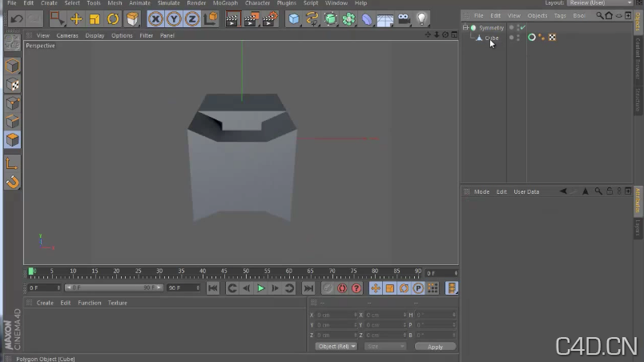This screenshot has height=362, width=644.
Task: Collapse the Symmetry object tree node
Action: (x=465, y=27)
